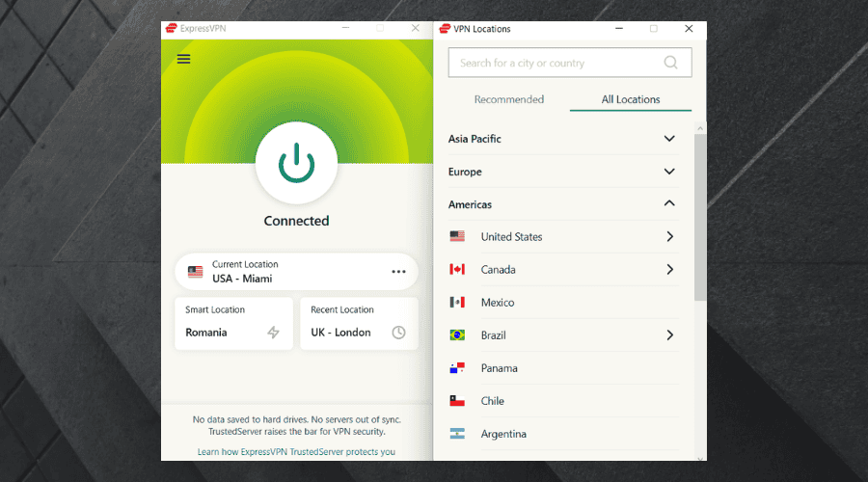Collapse the Americas region chevron
868x482 pixels.
(669, 203)
